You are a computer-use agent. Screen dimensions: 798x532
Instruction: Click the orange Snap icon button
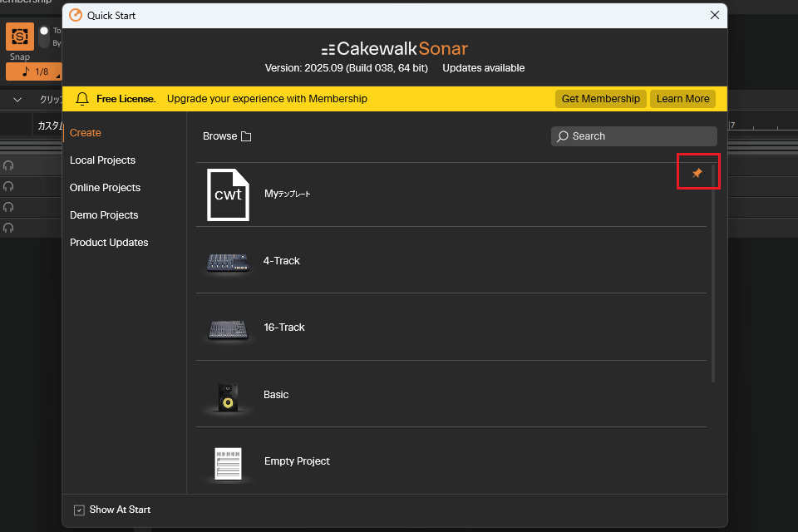(20, 37)
